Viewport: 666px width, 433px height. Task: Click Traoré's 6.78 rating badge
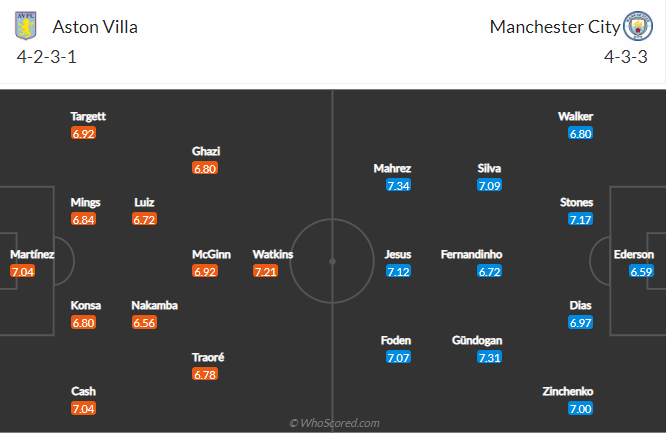(205, 374)
